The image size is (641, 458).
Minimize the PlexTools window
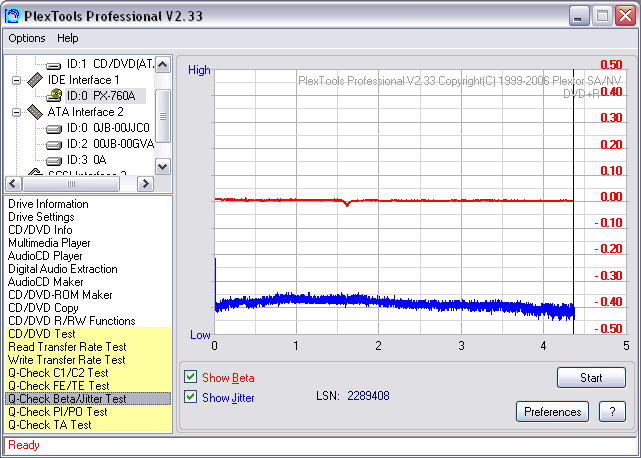point(579,16)
